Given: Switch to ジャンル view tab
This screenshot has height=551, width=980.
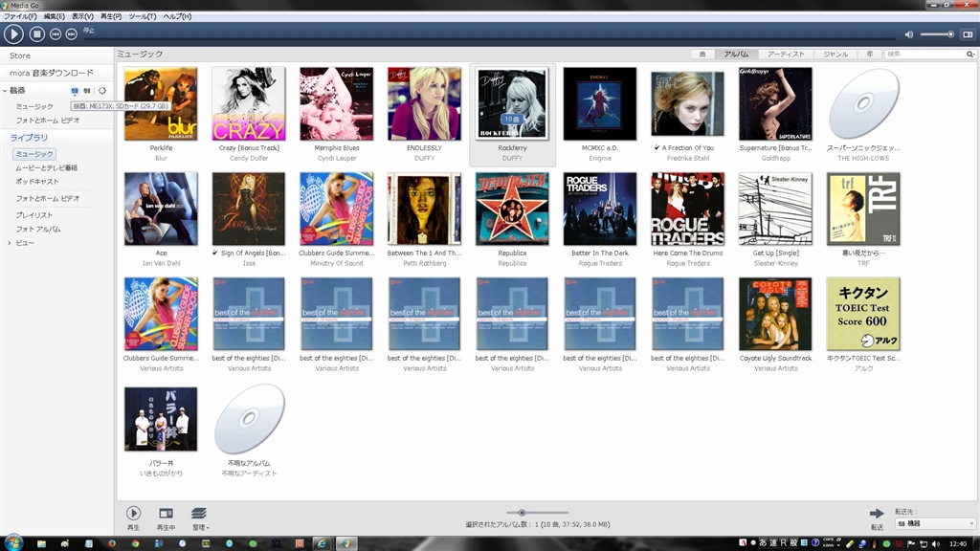Looking at the screenshot, I should click(x=835, y=55).
